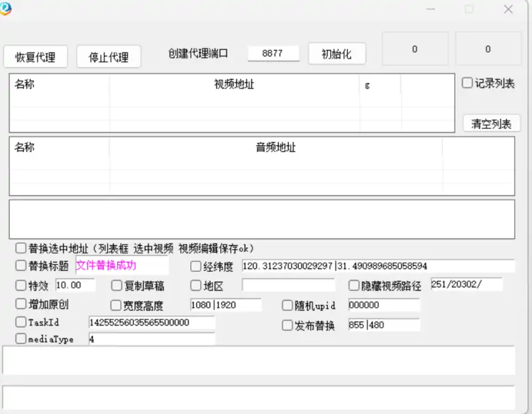勾选特效复选框
The height and width of the screenshot is (414, 532).
[x=21, y=286]
